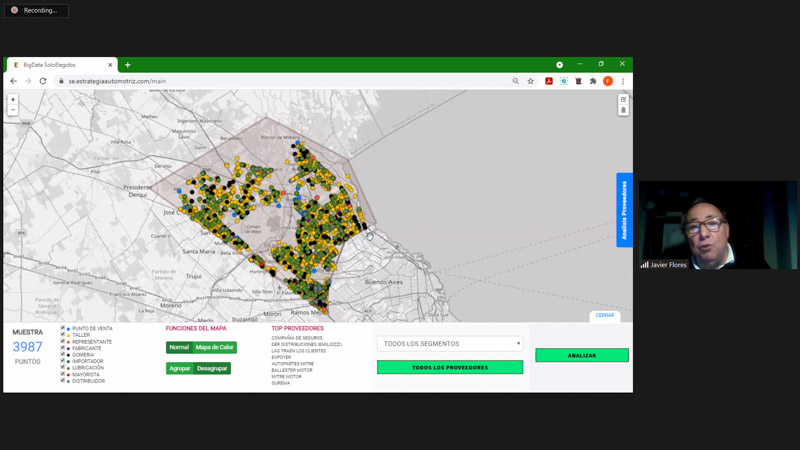Collapse the panel using CERRAR

coord(605,315)
